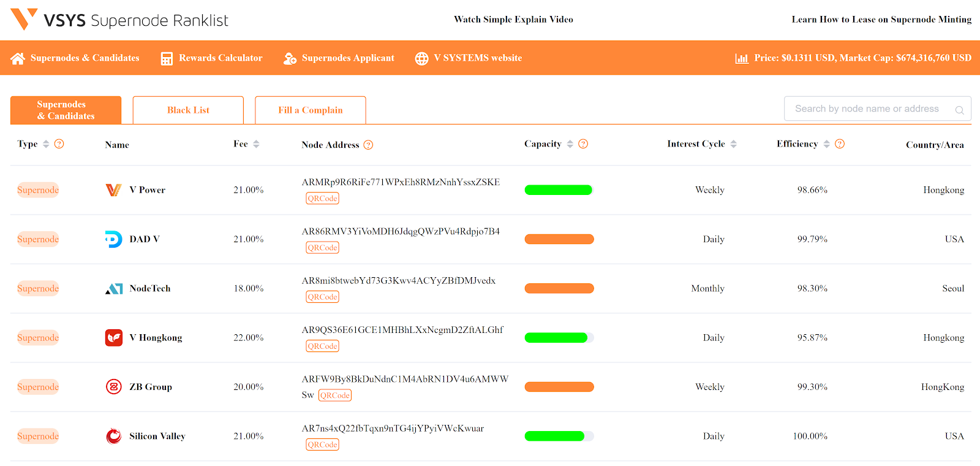Sort the table by Type
This screenshot has height=466, width=980.
pyautogui.click(x=46, y=144)
